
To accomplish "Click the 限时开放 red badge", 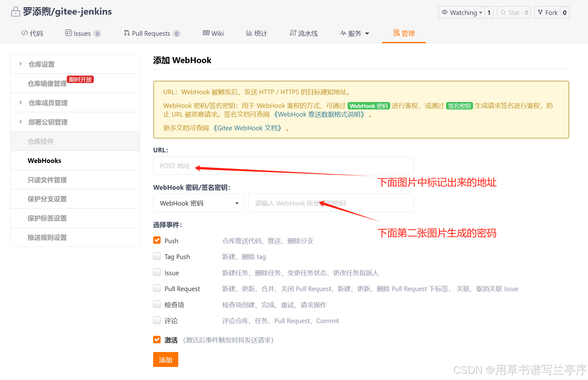I will pos(80,80).
